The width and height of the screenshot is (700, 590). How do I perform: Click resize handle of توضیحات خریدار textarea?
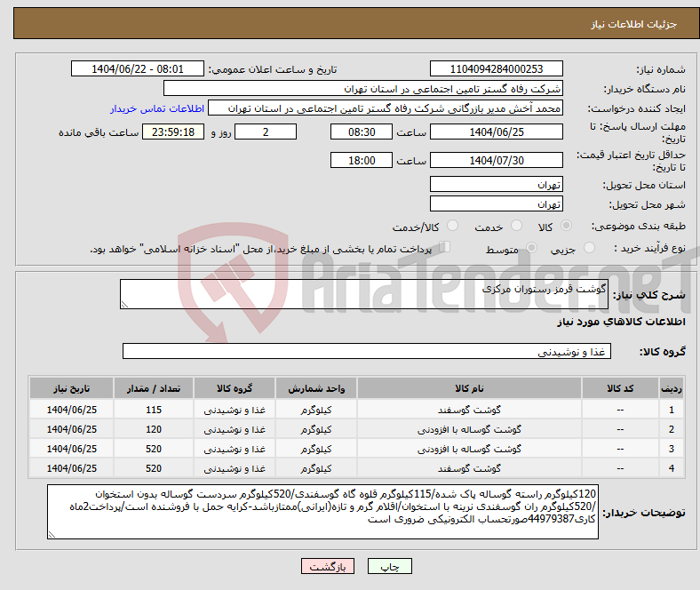52,535
